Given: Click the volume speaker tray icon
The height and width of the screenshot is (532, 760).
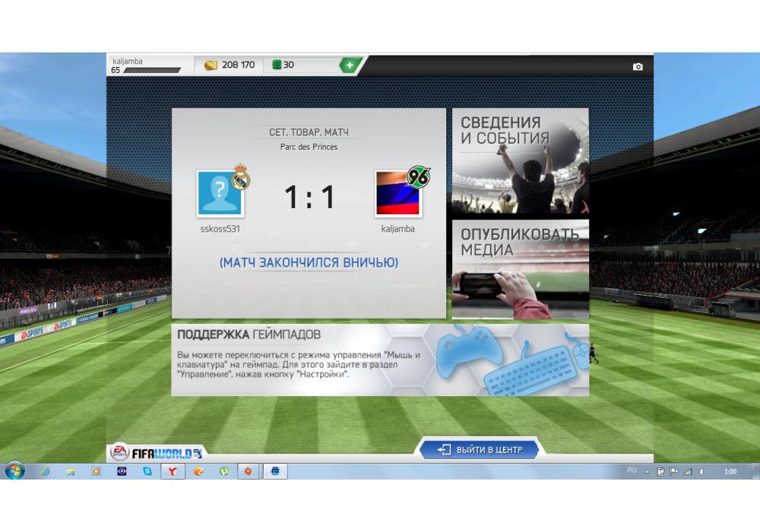Looking at the screenshot, I should [701, 471].
